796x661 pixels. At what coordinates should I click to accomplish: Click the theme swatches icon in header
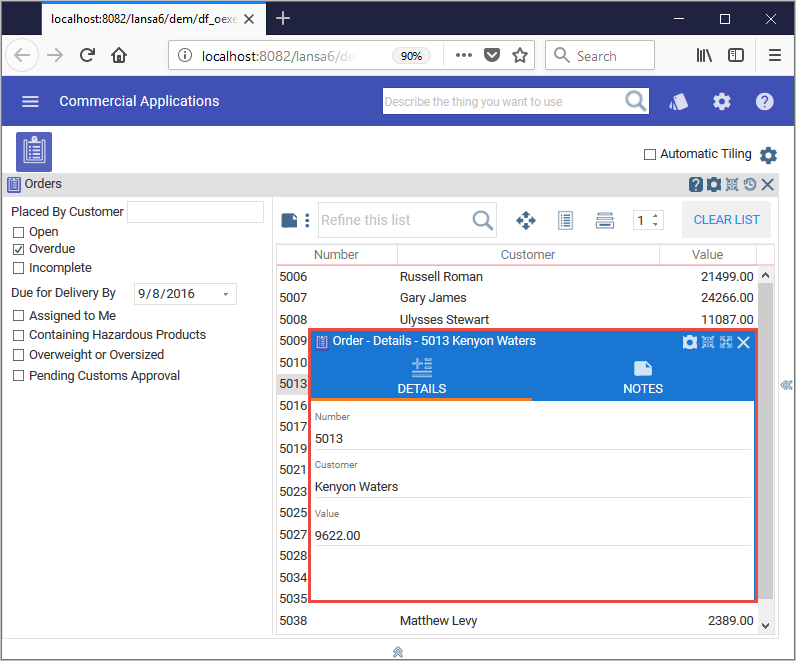(679, 101)
